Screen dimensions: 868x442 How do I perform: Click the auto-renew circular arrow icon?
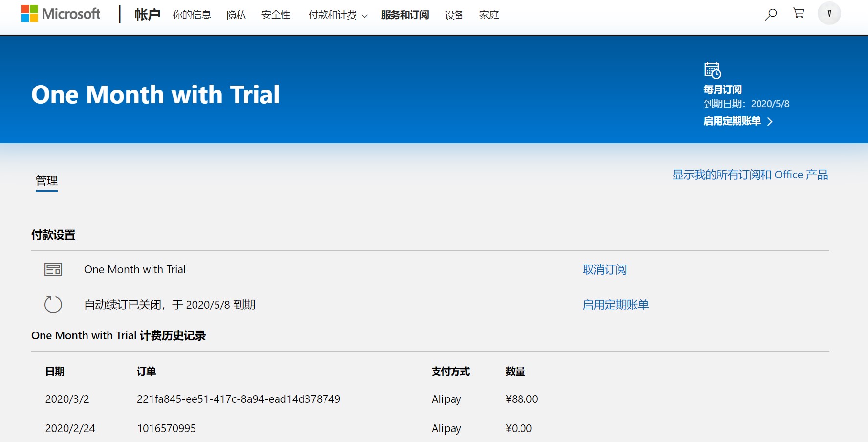(x=53, y=305)
